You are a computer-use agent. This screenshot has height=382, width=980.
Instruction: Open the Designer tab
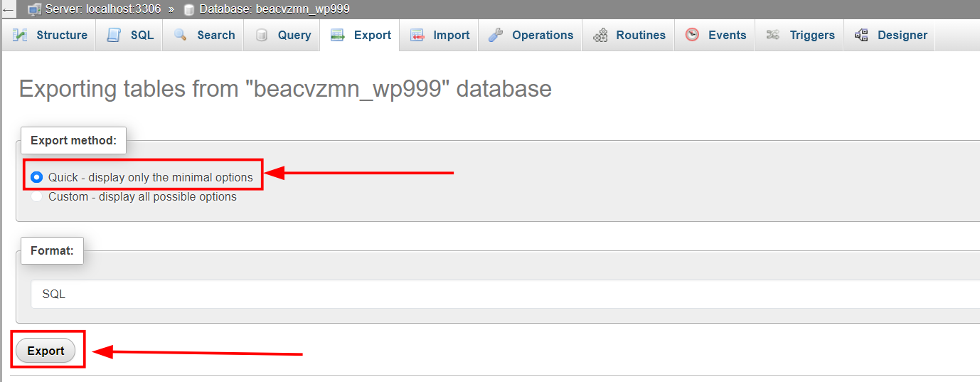coord(890,35)
